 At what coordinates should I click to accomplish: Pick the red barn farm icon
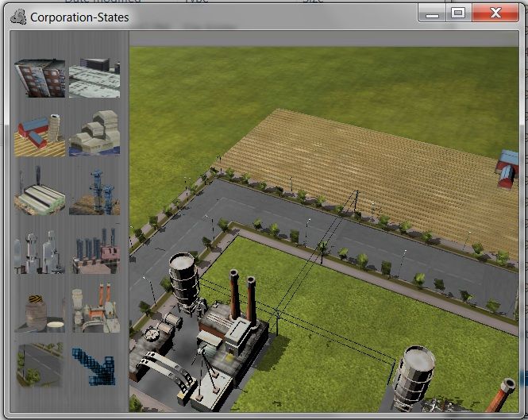click(40, 135)
